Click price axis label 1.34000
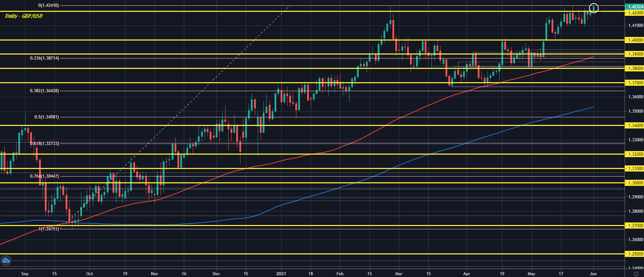Image resolution: width=644 pixels, height=277 pixels. click(634, 125)
